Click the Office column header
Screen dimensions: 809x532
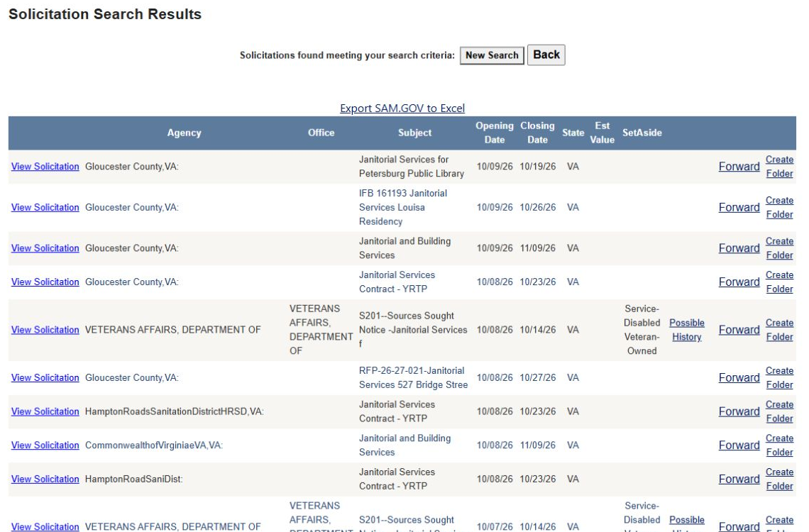(x=321, y=133)
